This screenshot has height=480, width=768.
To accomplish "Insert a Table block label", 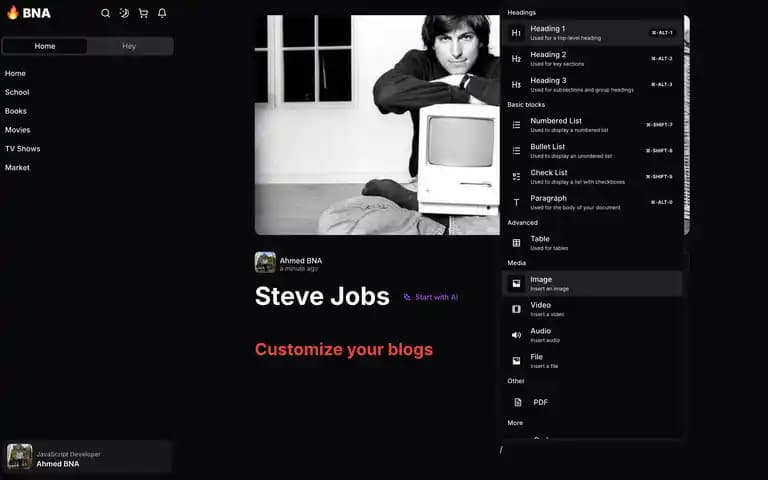I will pos(540,239).
